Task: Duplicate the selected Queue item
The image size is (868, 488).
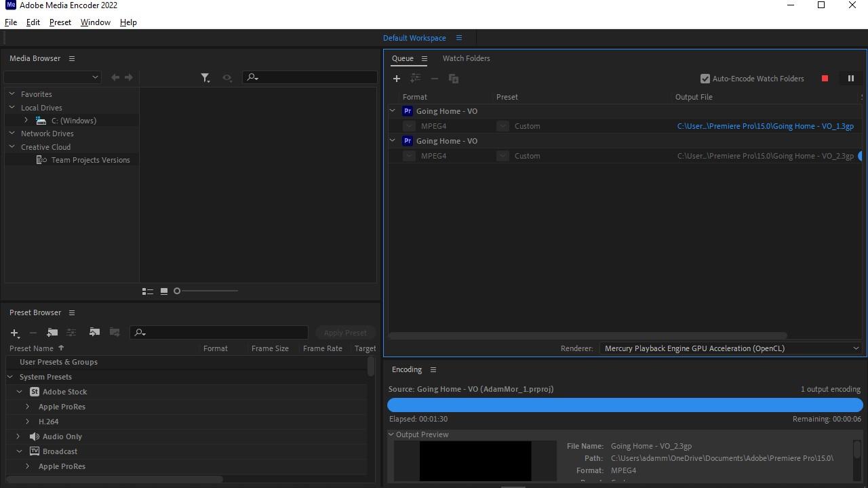Action: click(454, 79)
